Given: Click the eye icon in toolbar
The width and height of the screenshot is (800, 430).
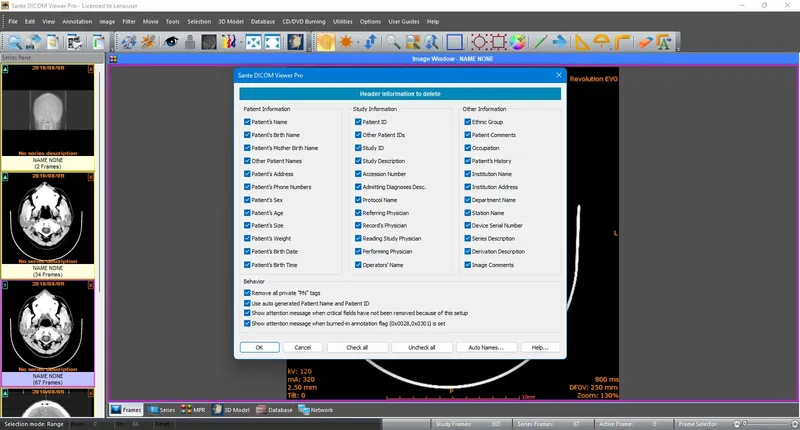Looking at the screenshot, I should pyautogui.click(x=171, y=42).
